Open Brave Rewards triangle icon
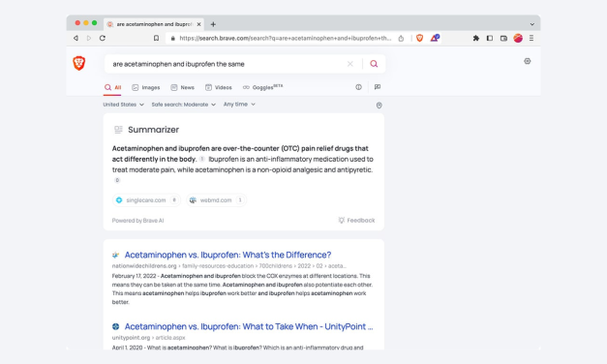 coord(435,38)
